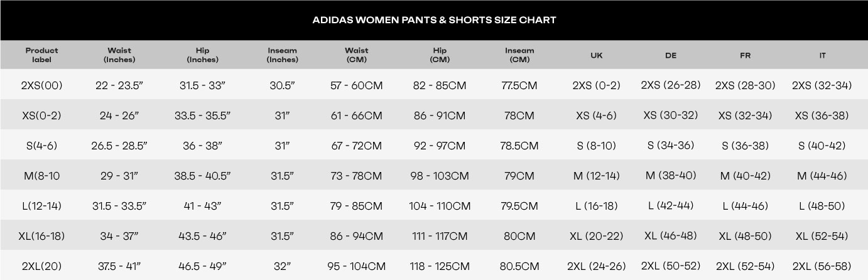Screen dimensions: 868x280
Task: Click the 98 - 103CM hip value
Action: (440, 176)
